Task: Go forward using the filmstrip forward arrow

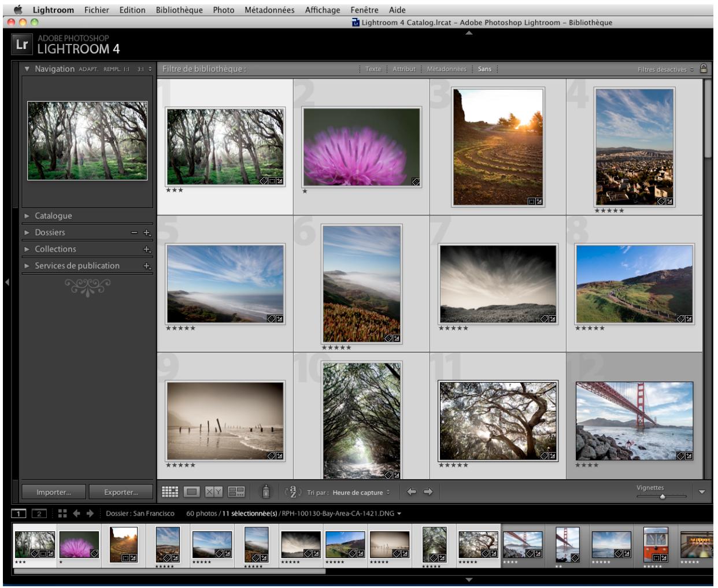Action: point(90,513)
